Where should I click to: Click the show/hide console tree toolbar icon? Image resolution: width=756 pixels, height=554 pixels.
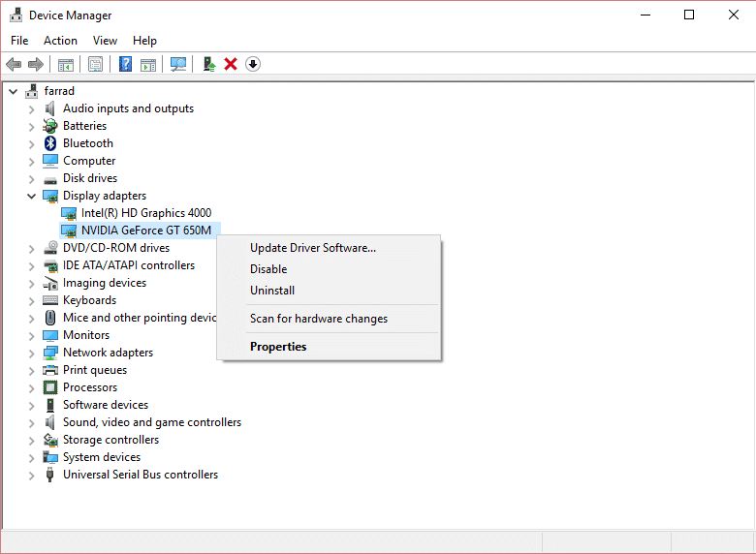[66, 64]
